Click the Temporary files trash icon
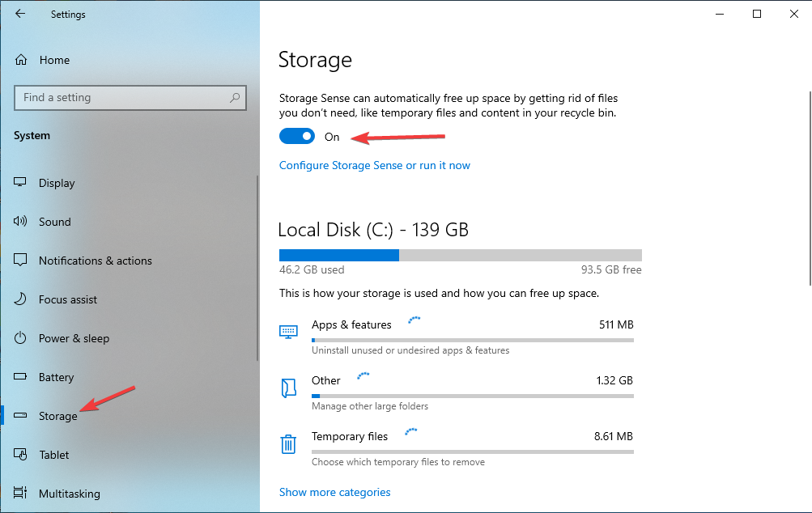 pos(288,444)
